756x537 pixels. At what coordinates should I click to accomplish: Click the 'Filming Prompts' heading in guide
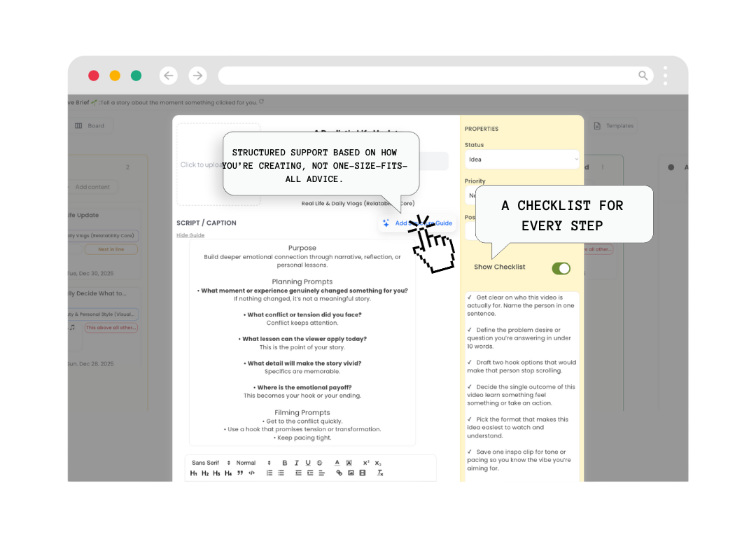[302, 412]
